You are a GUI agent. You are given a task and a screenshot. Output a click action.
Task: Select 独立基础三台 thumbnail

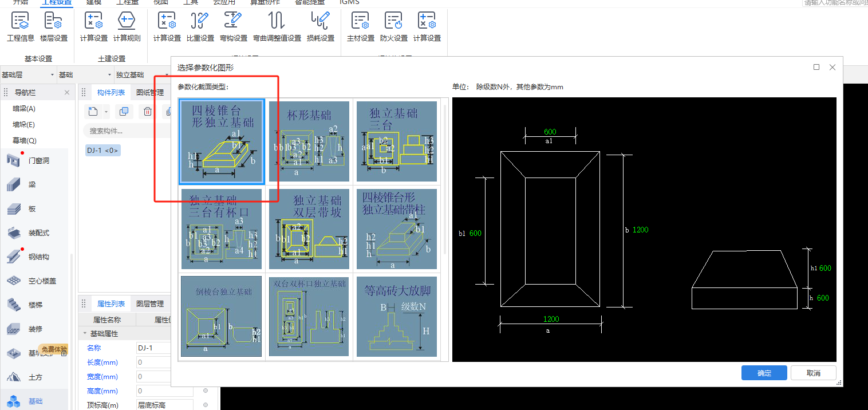397,141
